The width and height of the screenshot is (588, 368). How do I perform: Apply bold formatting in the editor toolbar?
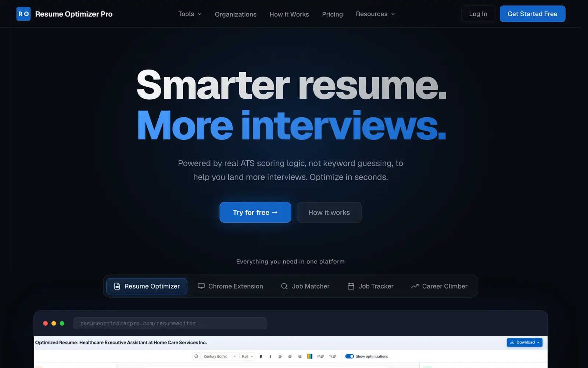[261, 356]
